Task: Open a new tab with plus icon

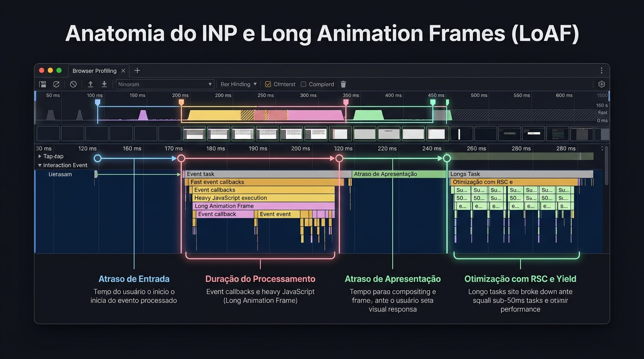Action: tap(137, 71)
